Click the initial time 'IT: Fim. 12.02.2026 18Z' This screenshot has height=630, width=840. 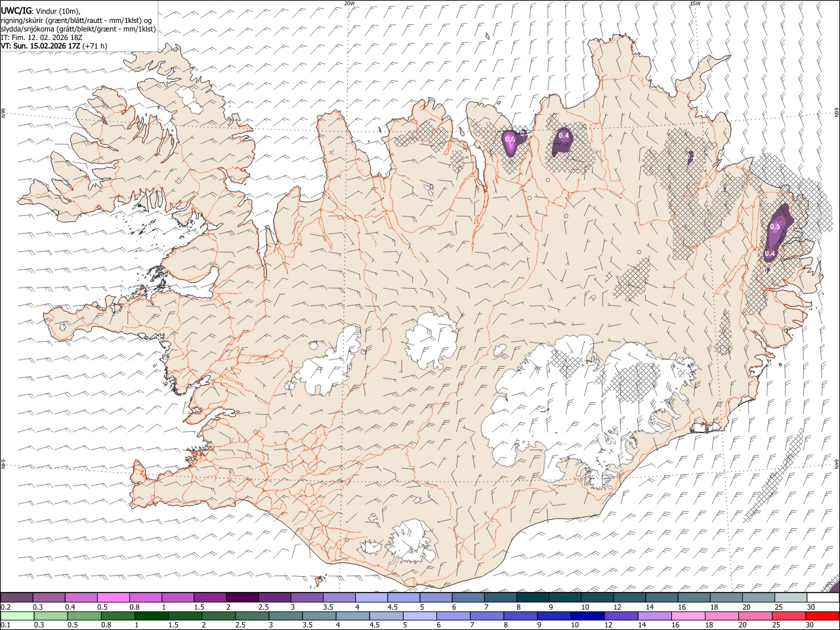(x=41, y=37)
